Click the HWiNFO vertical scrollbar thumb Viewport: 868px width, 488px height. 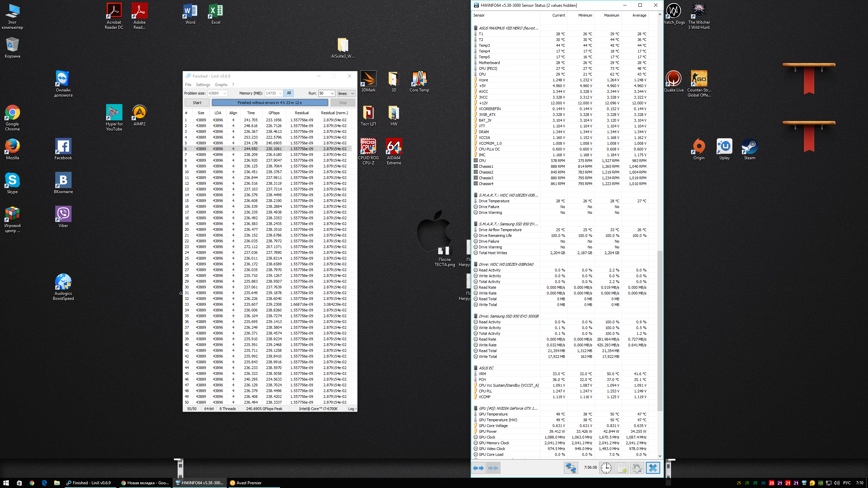pyautogui.click(x=659, y=330)
